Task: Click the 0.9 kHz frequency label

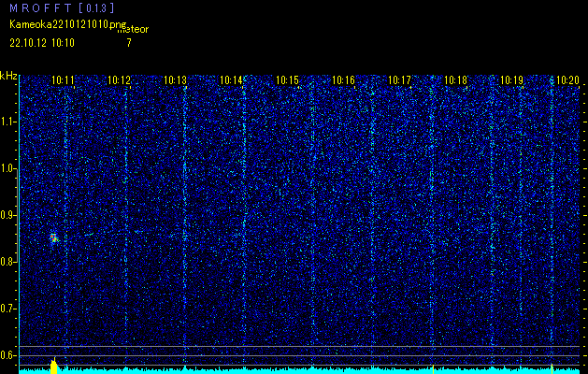Action: tap(7, 215)
